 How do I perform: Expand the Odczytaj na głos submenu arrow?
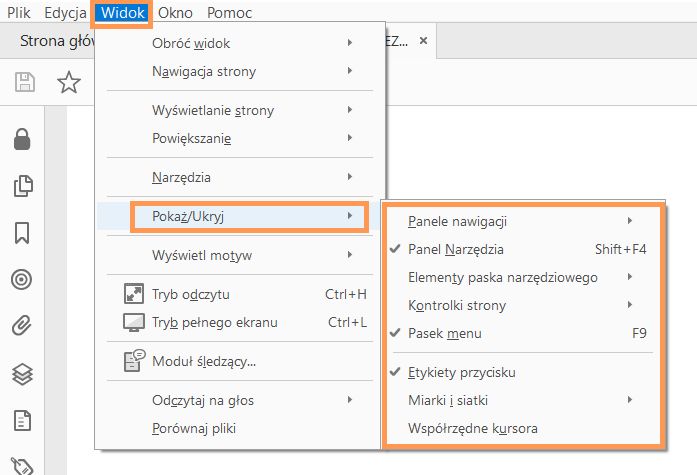tap(350, 400)
